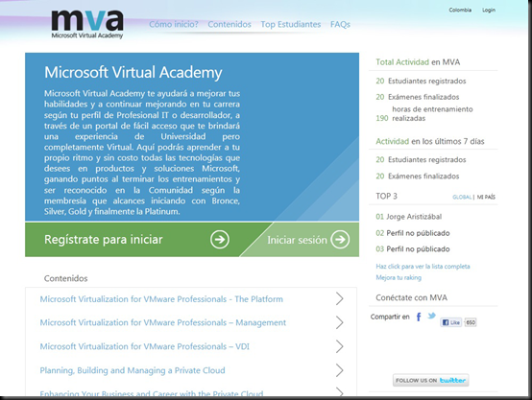Click the Contenidos section heading
The height and width of the screenshot is (400, 532).
click(x=66, y=278)
